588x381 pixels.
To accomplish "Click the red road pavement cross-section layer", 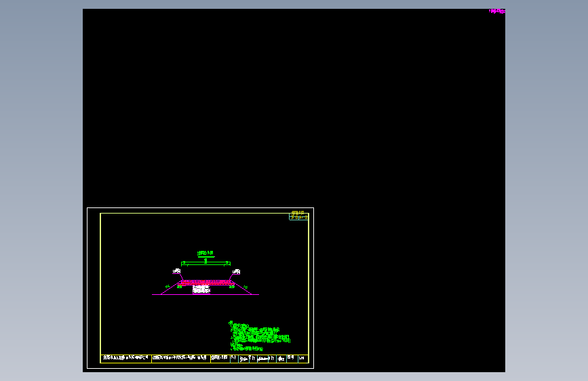I will (x=206, y=283).
